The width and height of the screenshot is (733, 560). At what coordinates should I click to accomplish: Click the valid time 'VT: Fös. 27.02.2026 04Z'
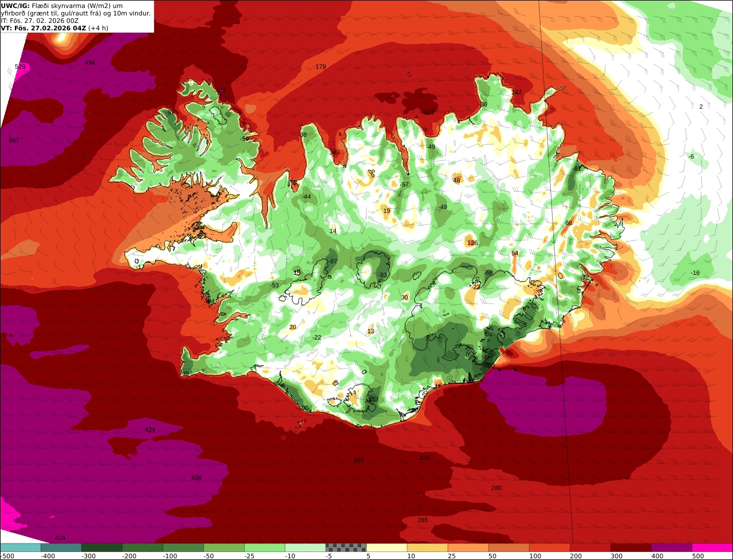[x=44, y=27]
